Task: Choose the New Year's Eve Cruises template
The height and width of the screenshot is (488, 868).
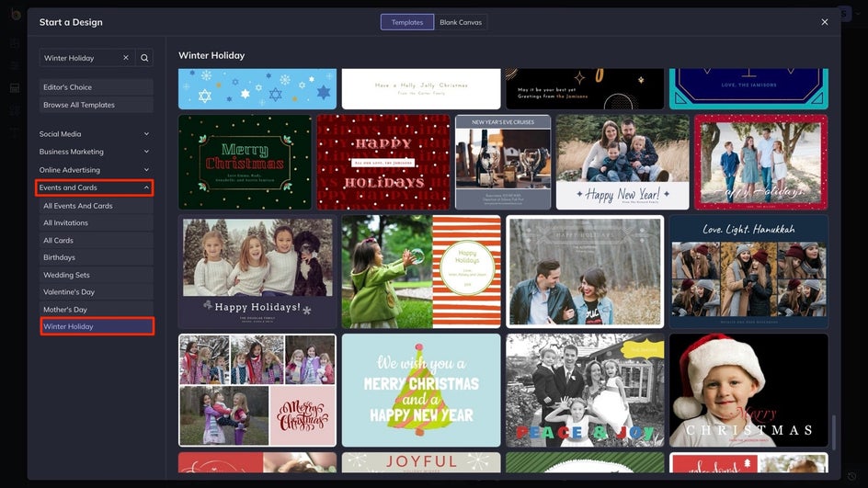Action: click(503, 162)
